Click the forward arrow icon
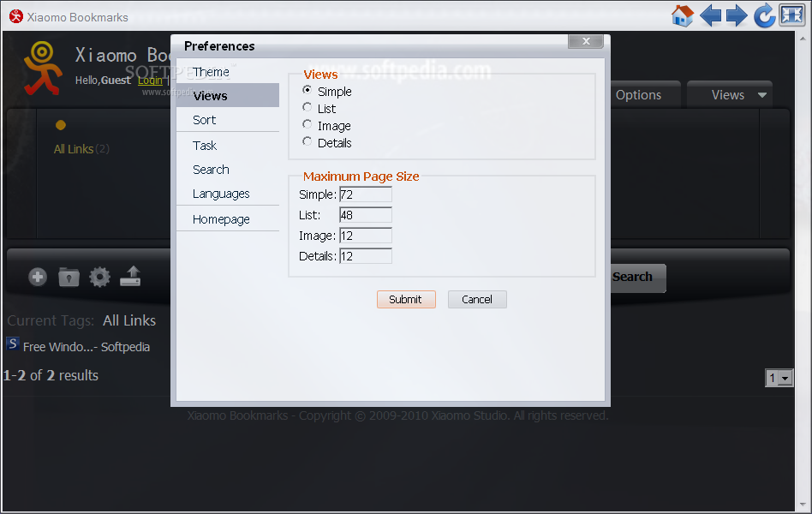The image size is (812, 514). 737,15
